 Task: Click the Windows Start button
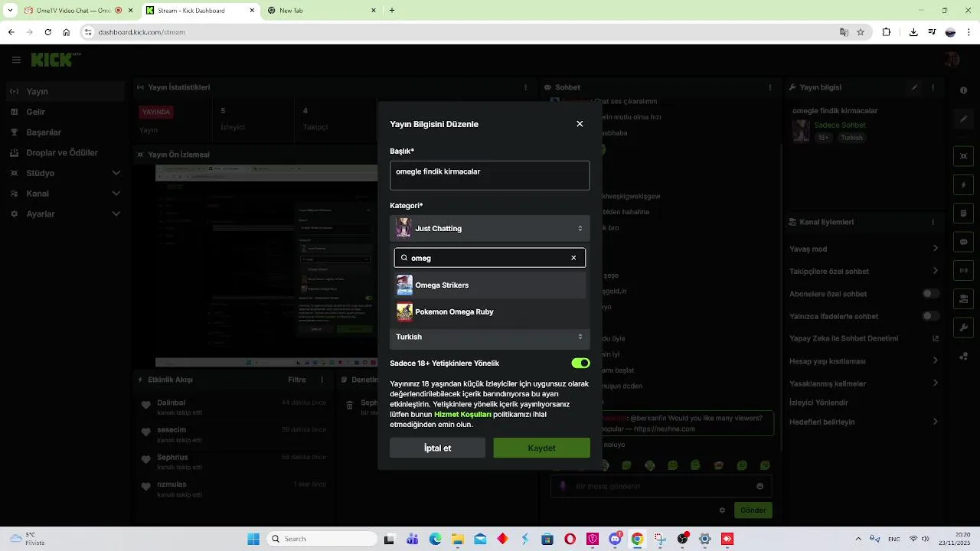tap(253, 539)
